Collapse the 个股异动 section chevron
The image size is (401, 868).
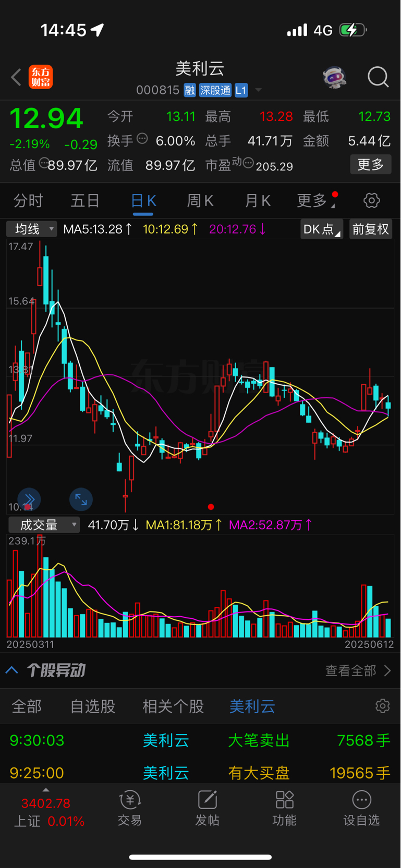pyautogui.click(x=12, y=670)
